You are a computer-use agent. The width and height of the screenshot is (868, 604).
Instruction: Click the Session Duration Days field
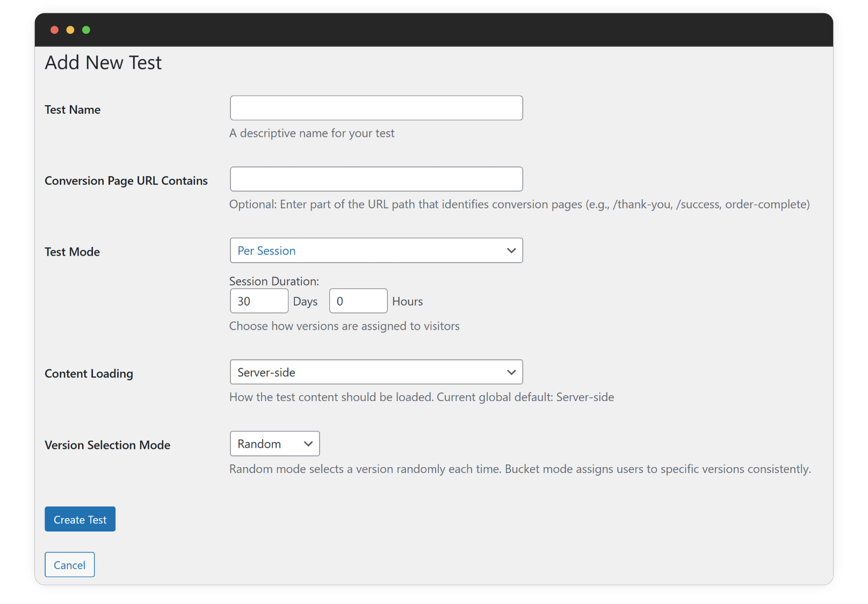[259, 301]
